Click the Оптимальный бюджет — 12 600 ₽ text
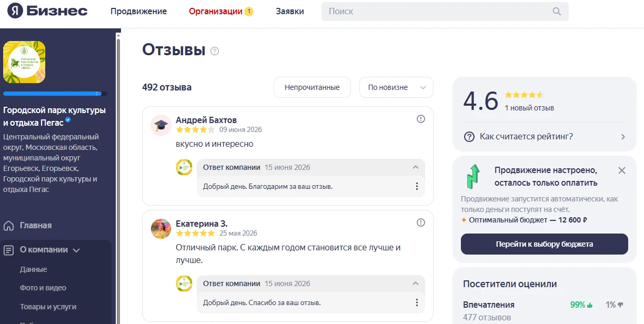The image size is (644, 324). point(528,220)
